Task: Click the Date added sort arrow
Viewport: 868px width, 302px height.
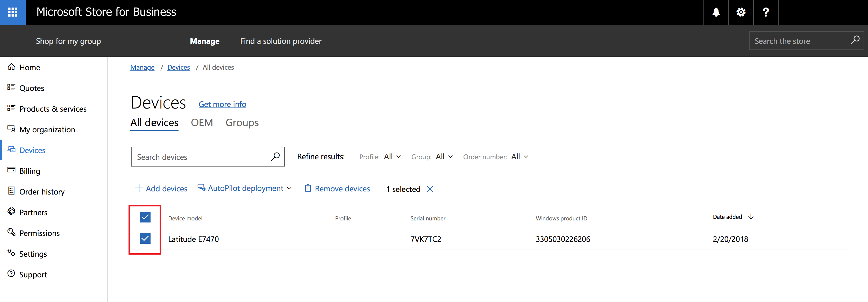Action: 751,217
